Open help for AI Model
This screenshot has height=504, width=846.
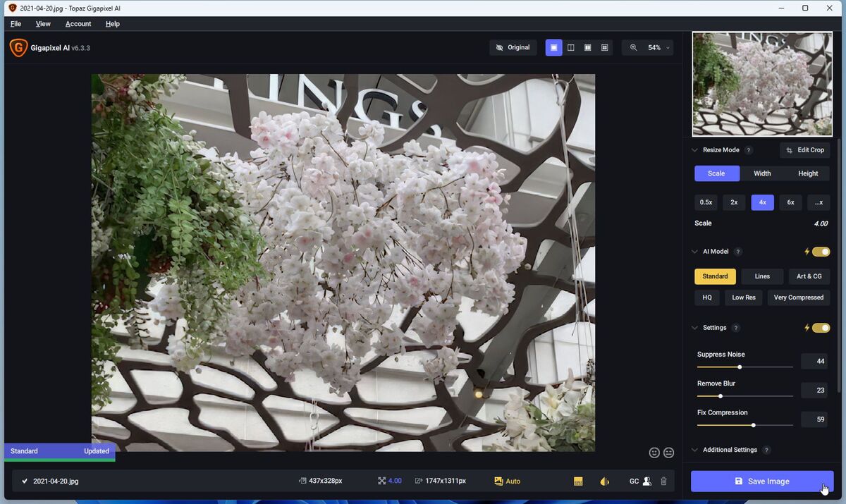pos(738,252)
